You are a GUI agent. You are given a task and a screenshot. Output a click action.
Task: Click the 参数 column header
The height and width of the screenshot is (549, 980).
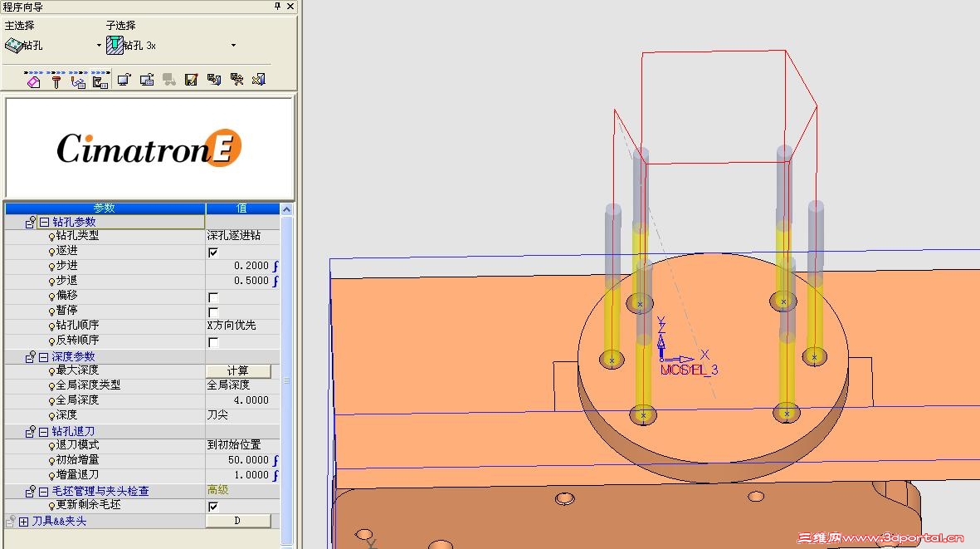(x=105, y=208)
